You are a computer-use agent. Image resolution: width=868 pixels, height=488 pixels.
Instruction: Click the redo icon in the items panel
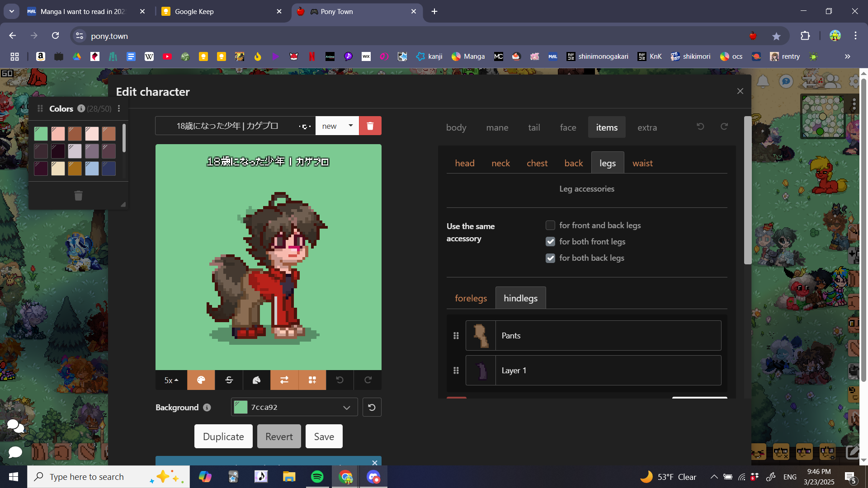click(724, 127)
